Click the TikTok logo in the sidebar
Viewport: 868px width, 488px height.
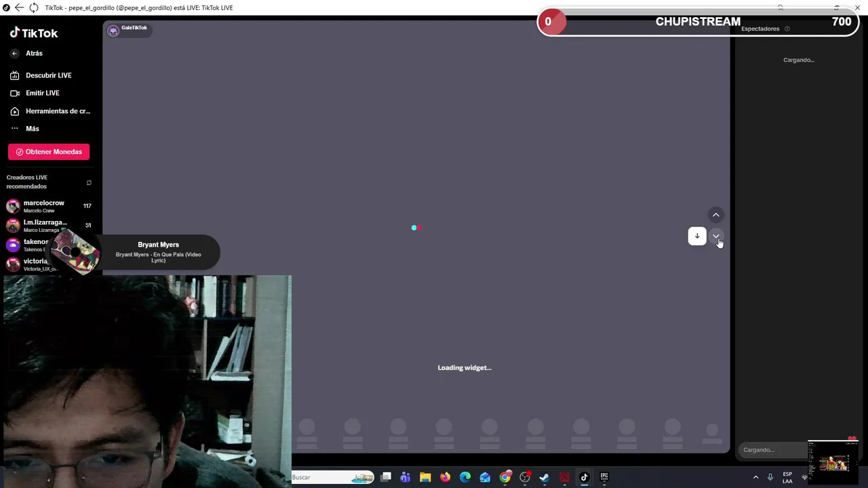click(x=33, y=33)
